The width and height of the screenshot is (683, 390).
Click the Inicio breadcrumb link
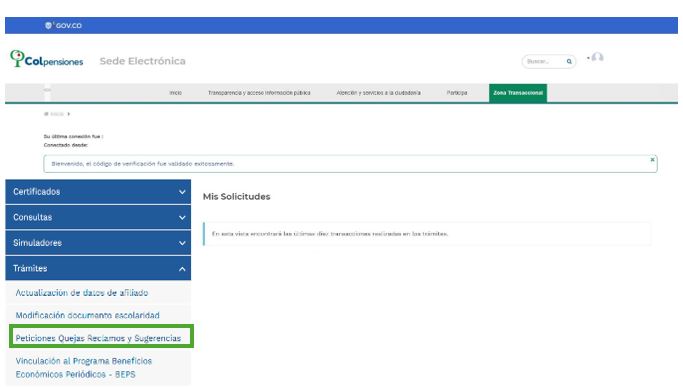(57, 114)
